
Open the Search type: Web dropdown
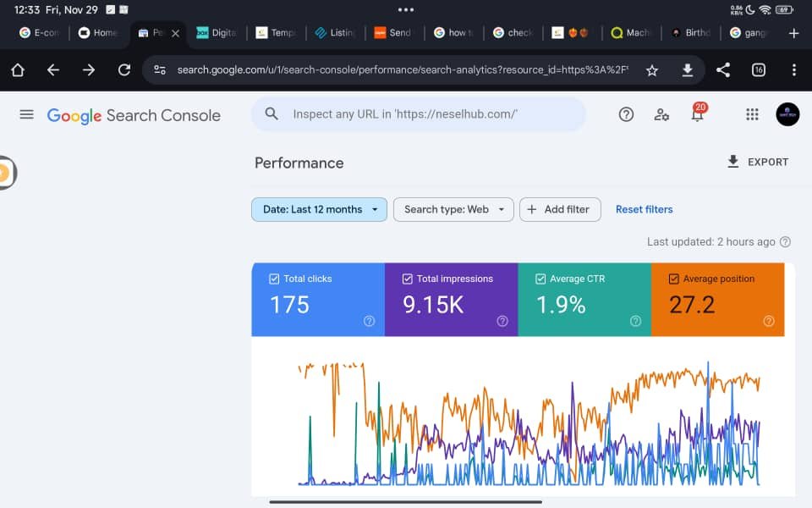453,209
